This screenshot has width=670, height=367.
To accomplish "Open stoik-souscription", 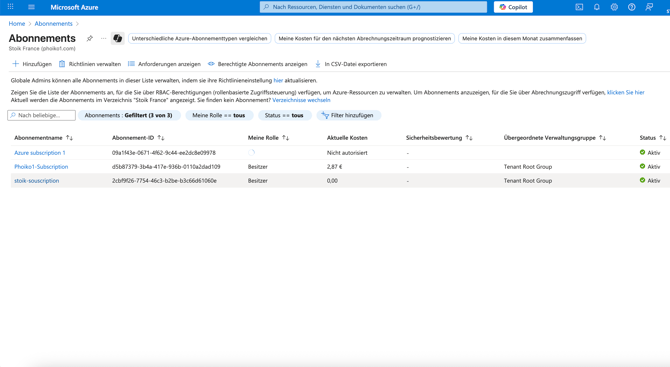I will tap(37, 181).
